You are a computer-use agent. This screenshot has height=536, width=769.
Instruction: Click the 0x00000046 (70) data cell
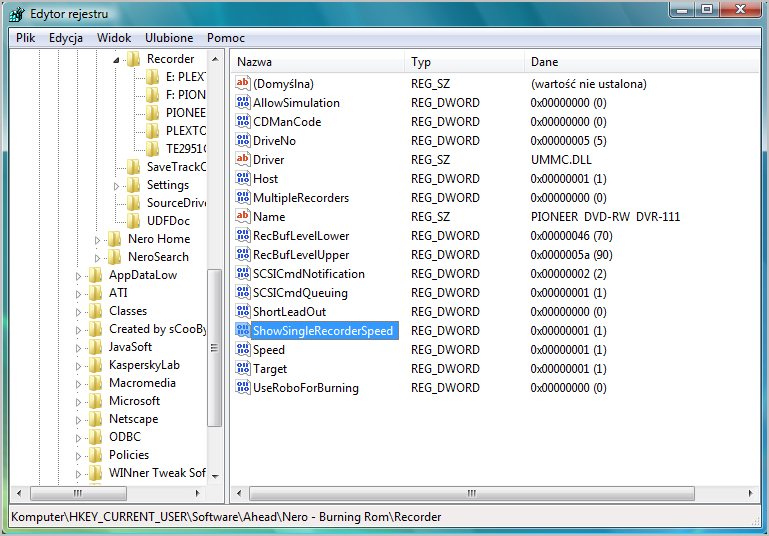click(571, 235)
